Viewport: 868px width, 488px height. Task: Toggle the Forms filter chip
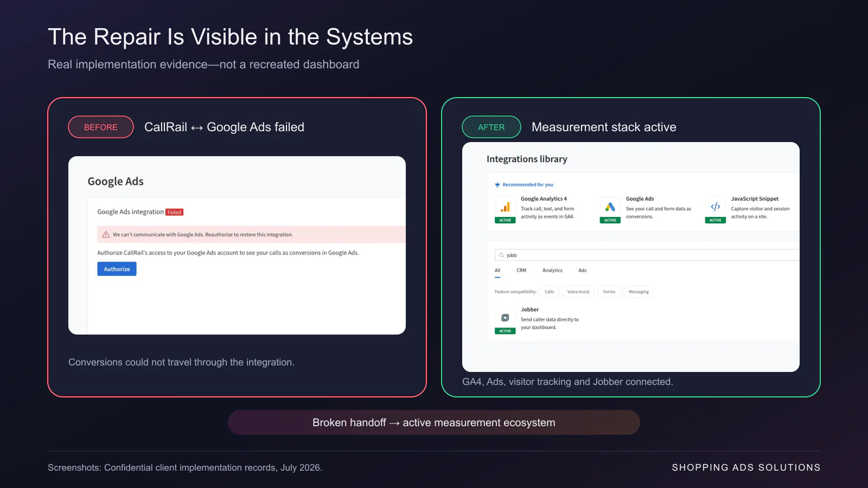[x=609, y=292]
